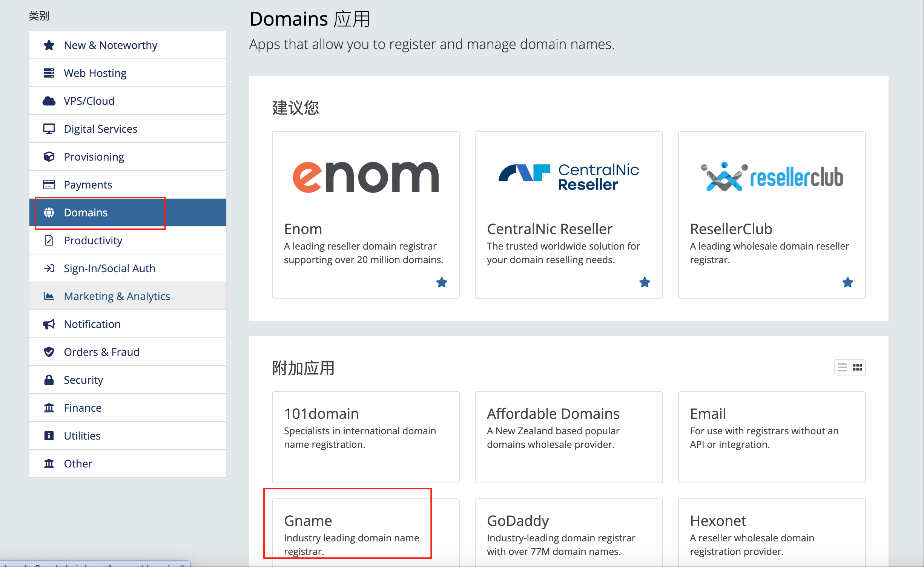Viewport: 924px width, 567px height.
Task: Click the document icon beside Productivity
Action: point(49,241)
